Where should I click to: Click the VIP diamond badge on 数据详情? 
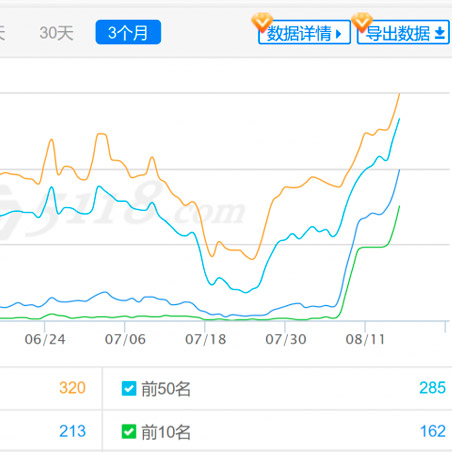[262, 22]
